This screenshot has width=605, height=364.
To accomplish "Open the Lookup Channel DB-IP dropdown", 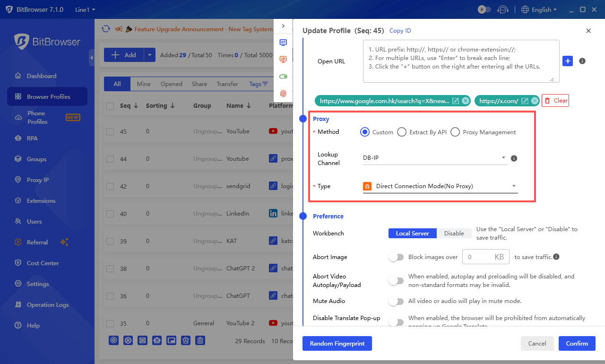I will tap(435, 158).
